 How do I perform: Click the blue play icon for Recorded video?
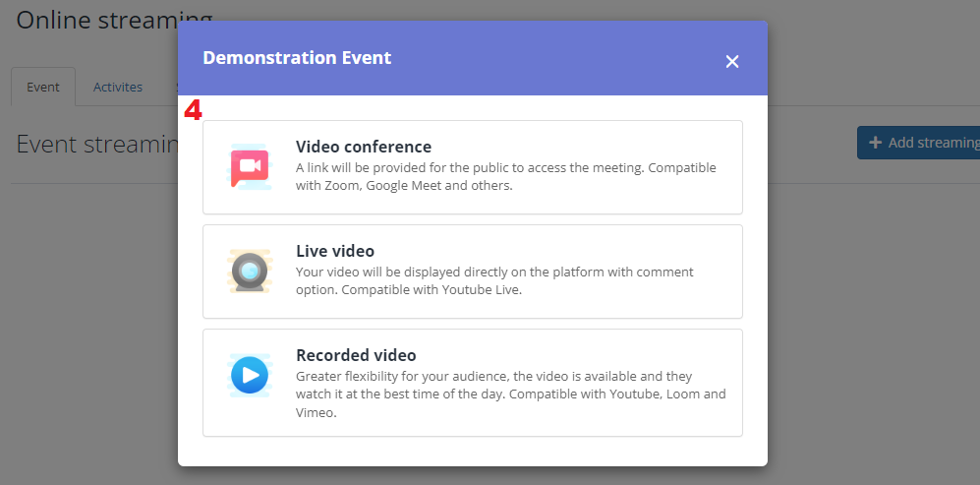point(250,376)
